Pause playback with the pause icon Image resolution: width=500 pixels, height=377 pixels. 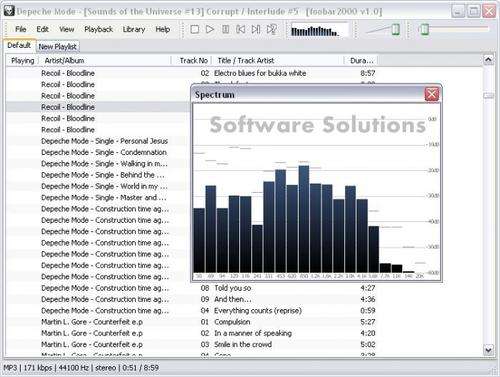(x=226, y=30)
